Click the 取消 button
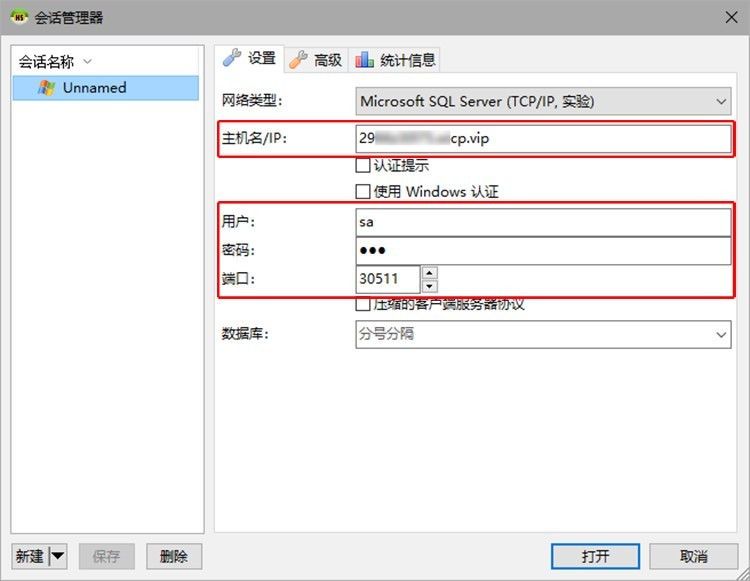 694,556
